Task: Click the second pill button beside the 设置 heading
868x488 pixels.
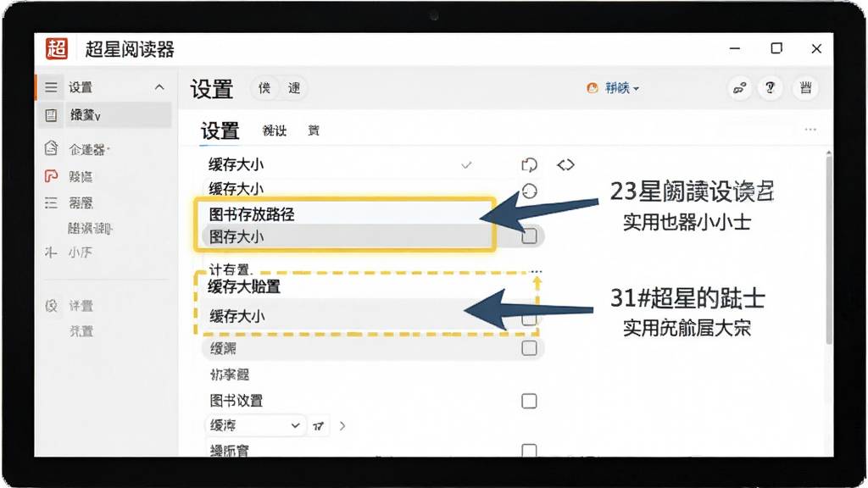Action: point(294,88)
